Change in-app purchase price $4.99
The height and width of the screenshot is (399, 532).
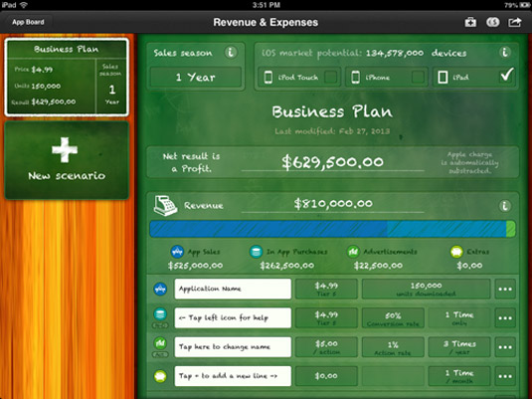(x=326, y=317)
